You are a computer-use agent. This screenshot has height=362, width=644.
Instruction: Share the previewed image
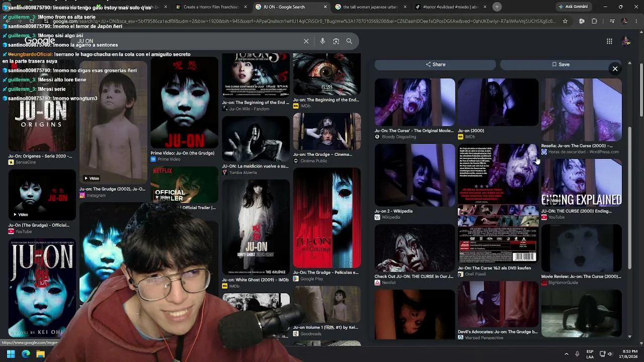435,64
